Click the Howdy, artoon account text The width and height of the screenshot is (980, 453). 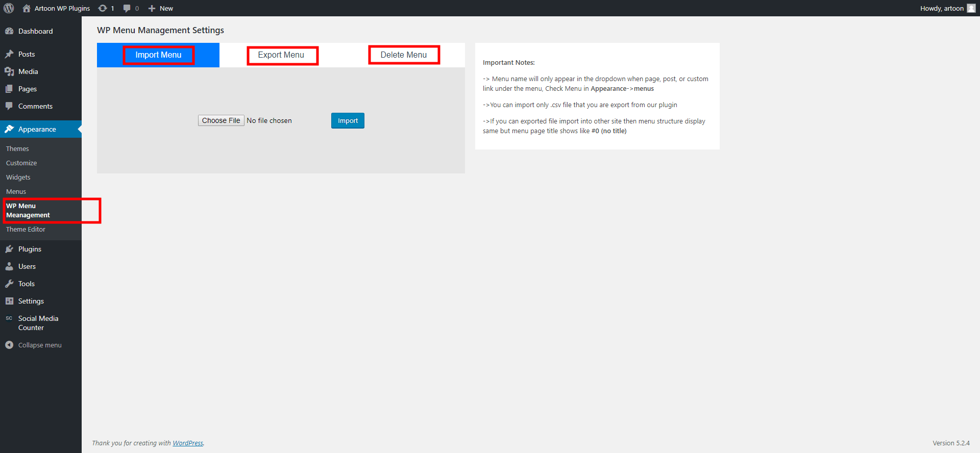click(942, 8)
